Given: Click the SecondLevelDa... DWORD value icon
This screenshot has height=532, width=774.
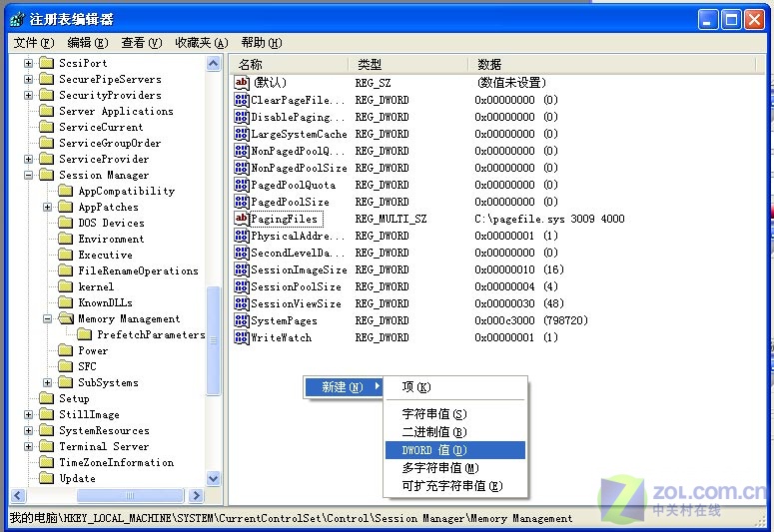Looking at the screenshot, I should click(242, 253).
